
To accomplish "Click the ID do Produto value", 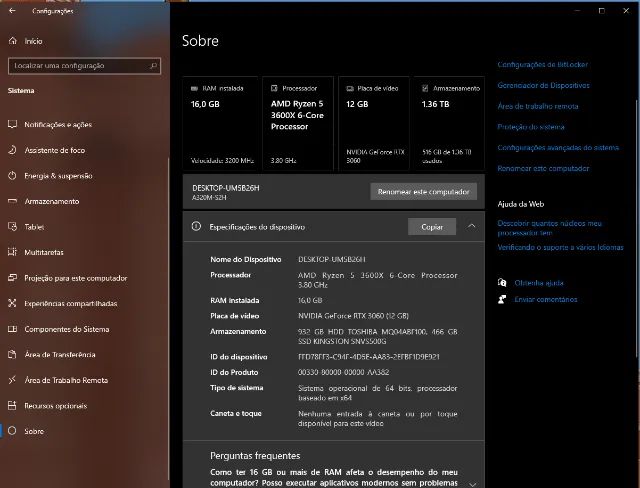I will point(343,372).
